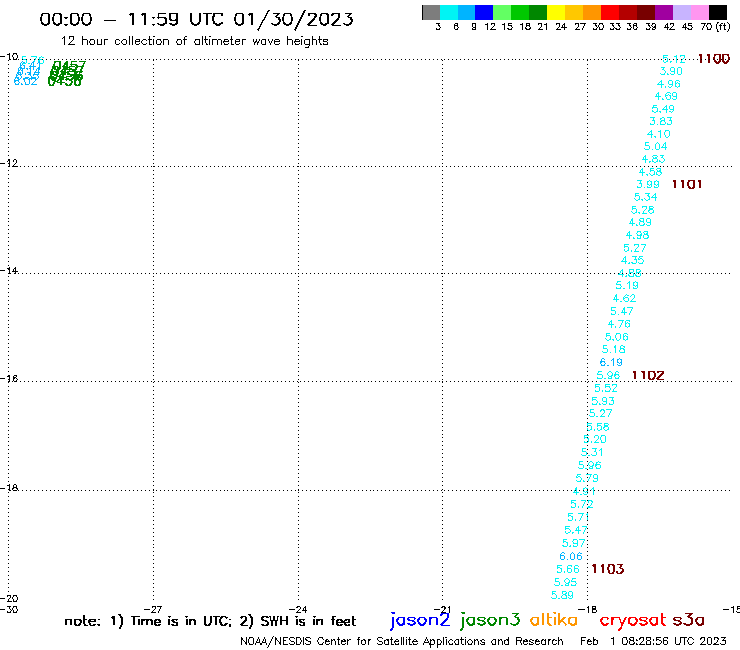The image size is (740, 650).
Task: Pick the value '3.83'
Action: [x=661, y=121]
